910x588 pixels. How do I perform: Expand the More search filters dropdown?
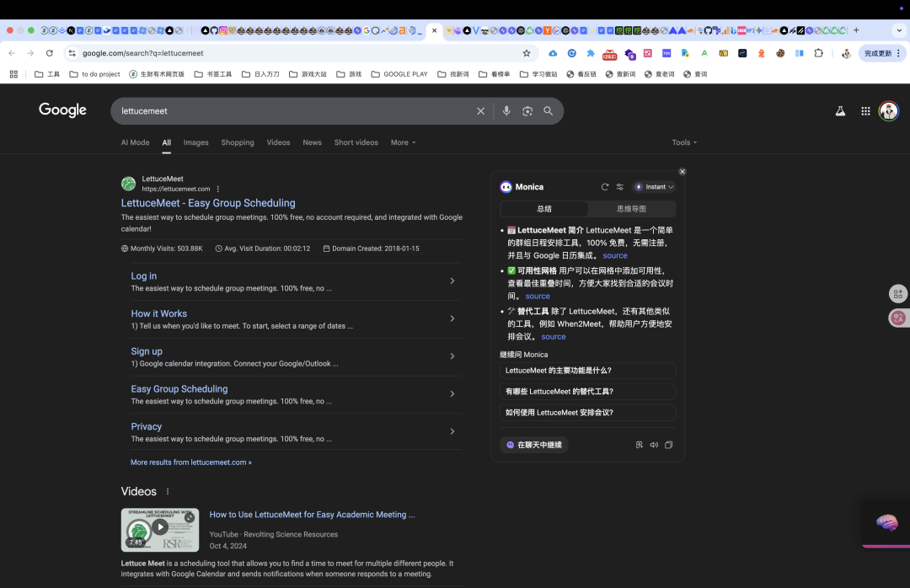click(403, 142)
